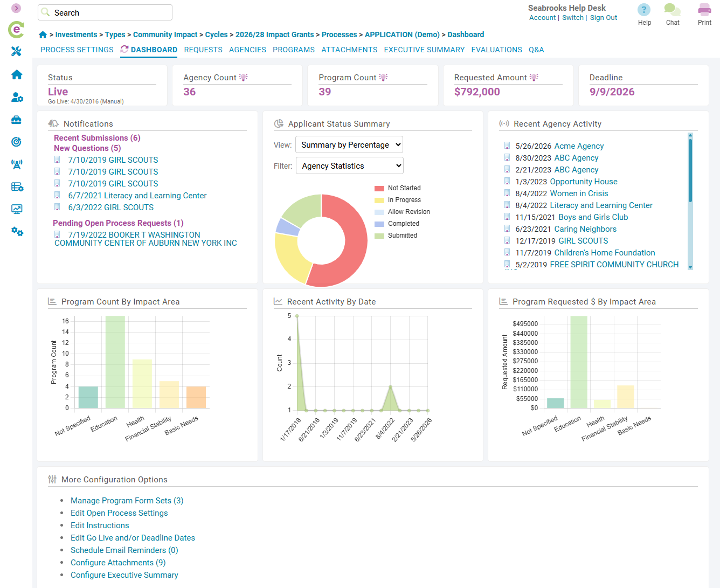The image size is (720, 588).
Task: Click the scroll down arrow in Recent Agency Activity
Action: point(690,267)
